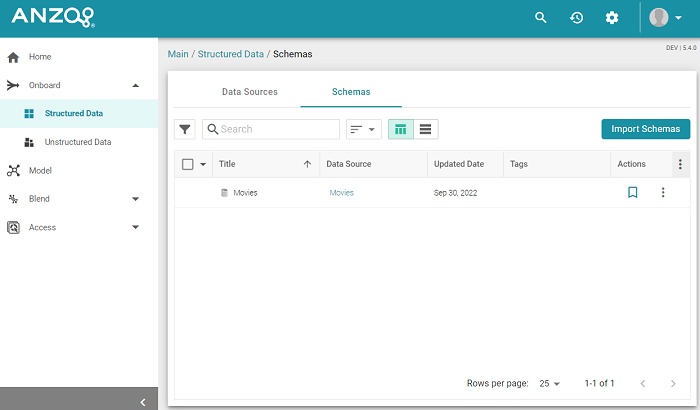Open Model in sidebar
The width and height of the screenshot is (700, 410).
coord(40,171)
